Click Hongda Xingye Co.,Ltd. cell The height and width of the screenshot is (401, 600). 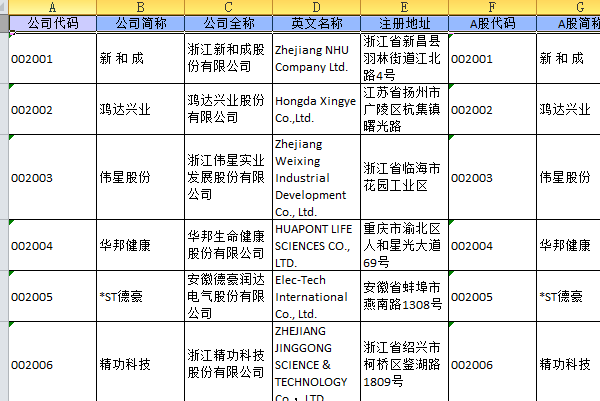point(316,109)
